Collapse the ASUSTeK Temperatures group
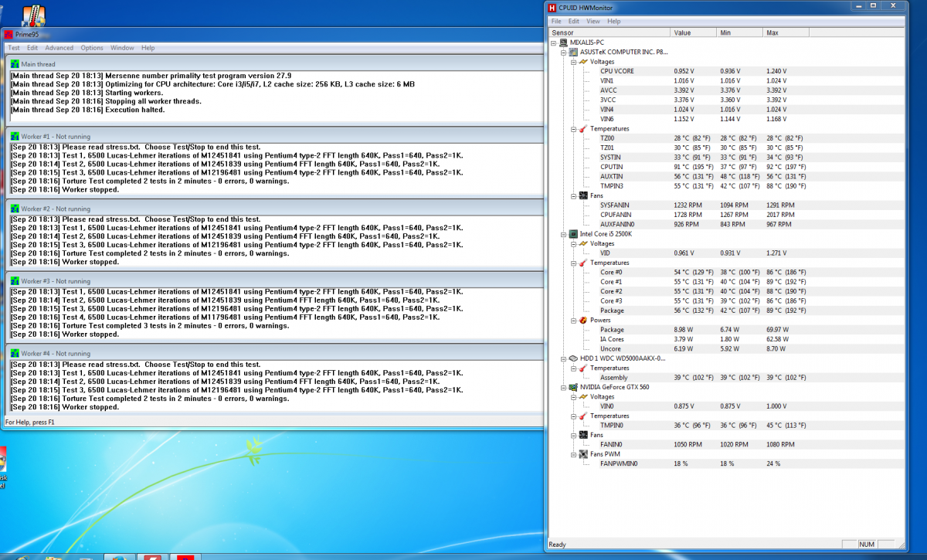927x560 pixels. pyautogui.click(x=573, y=129)
